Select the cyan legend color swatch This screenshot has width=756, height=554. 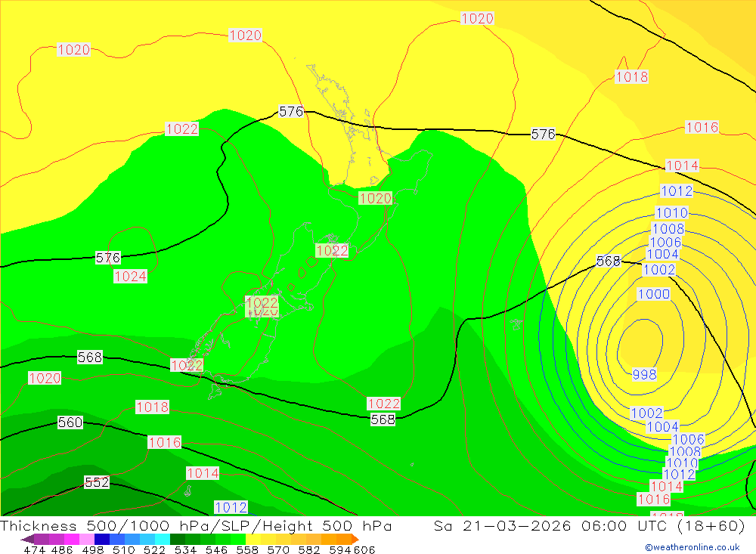(x=163, y=539)
